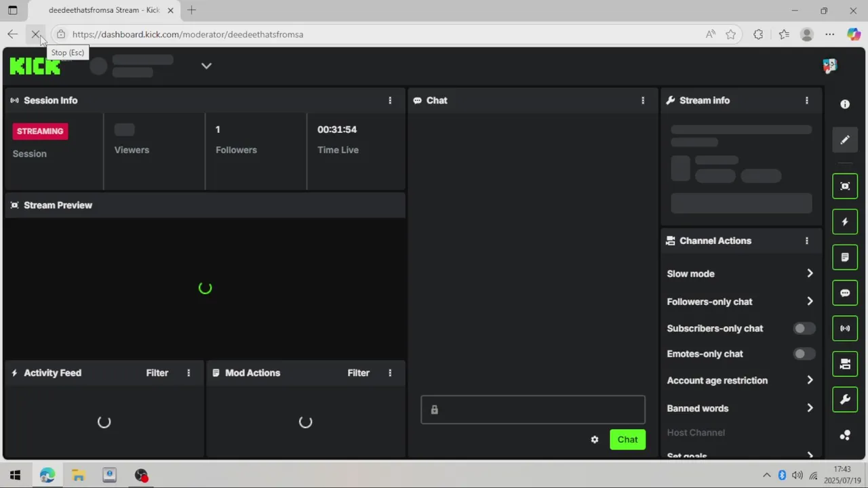The image size is (868, 488).
Task: Open Activity Feed Filter
Action: click(x=157, y=373)
